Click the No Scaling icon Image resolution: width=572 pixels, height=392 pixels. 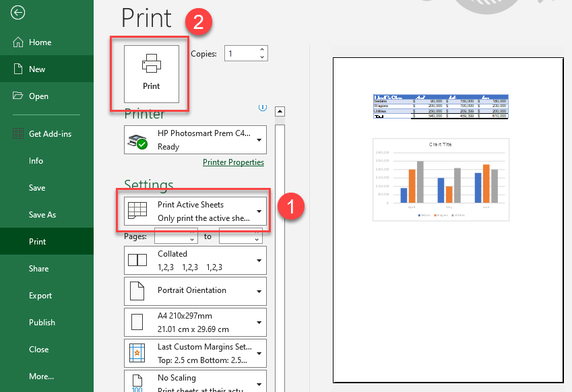click(x=139, y=381)
